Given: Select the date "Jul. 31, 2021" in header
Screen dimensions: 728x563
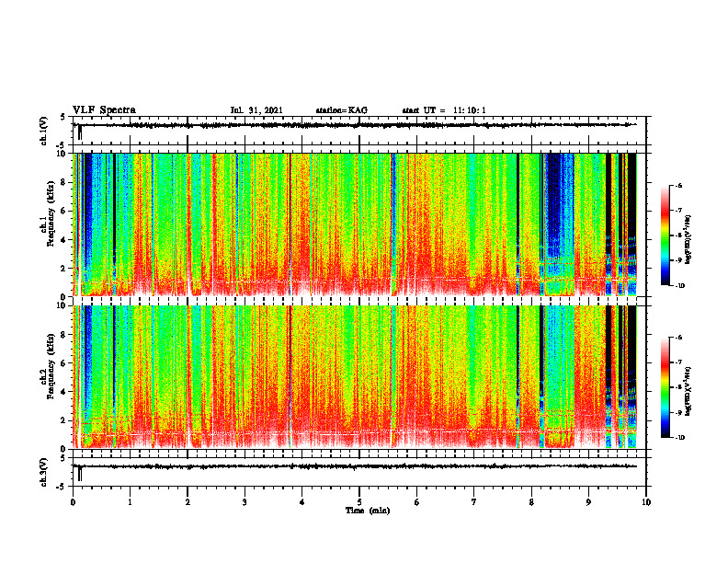Looking at the screenshot, I should 256,110.
